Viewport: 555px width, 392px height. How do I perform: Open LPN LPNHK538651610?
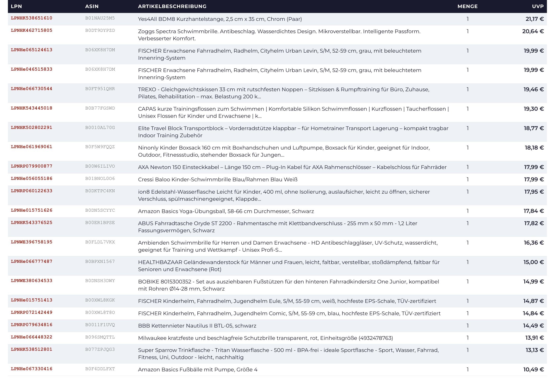click(x=32, y=18)
